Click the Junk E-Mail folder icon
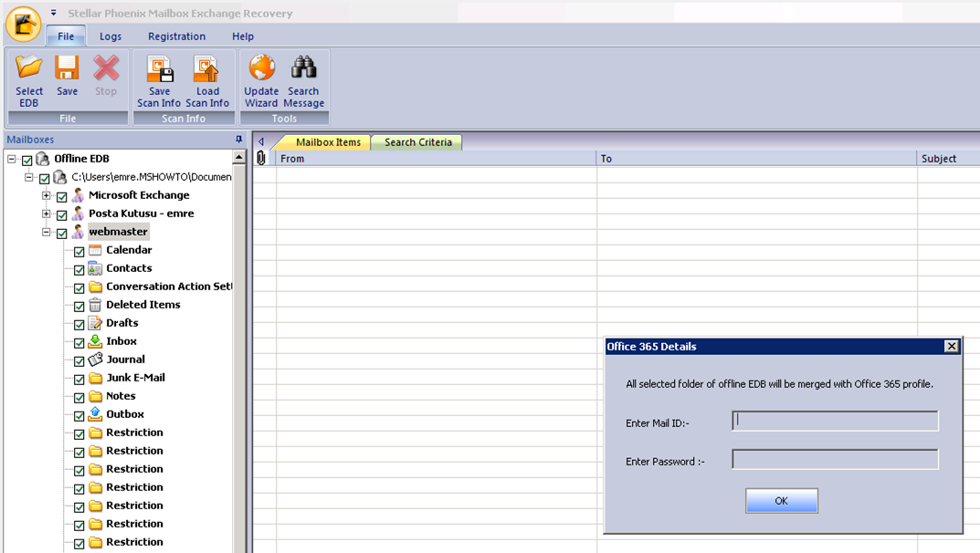Viewport: 980px width, 553px height. pos(95,378)
